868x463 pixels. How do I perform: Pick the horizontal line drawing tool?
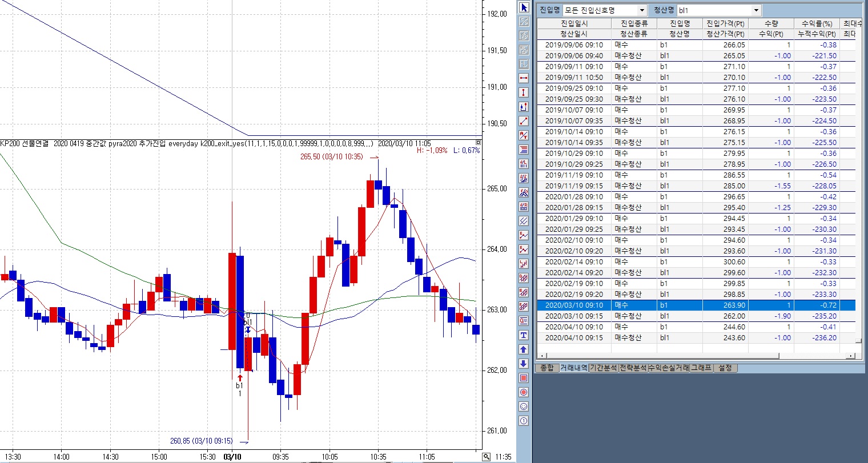point(524,78)
